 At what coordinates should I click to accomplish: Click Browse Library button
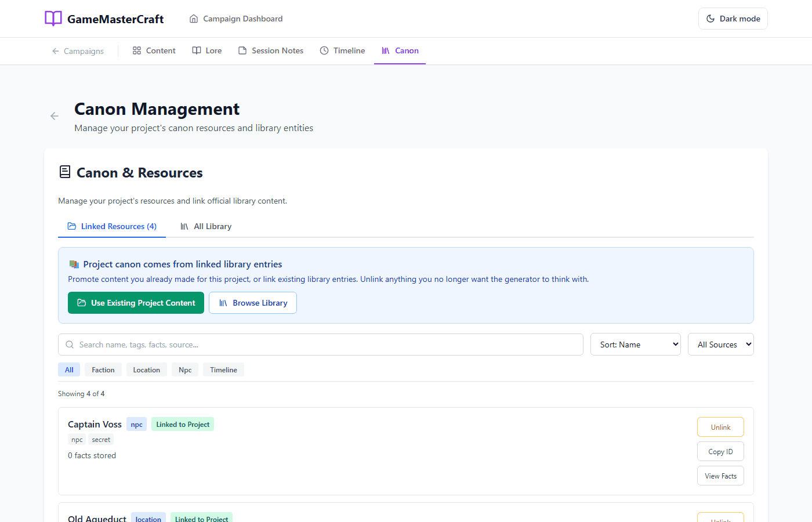pyautogui.click(x=253, y=303)
